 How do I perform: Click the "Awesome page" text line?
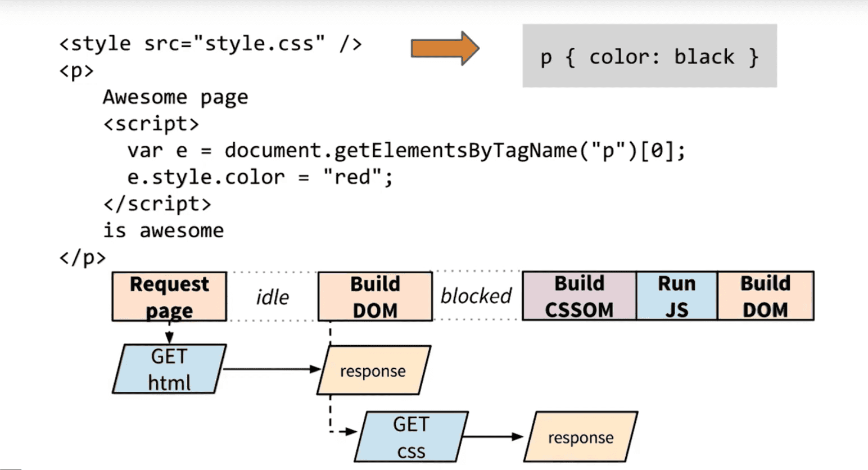click(175, 97)
